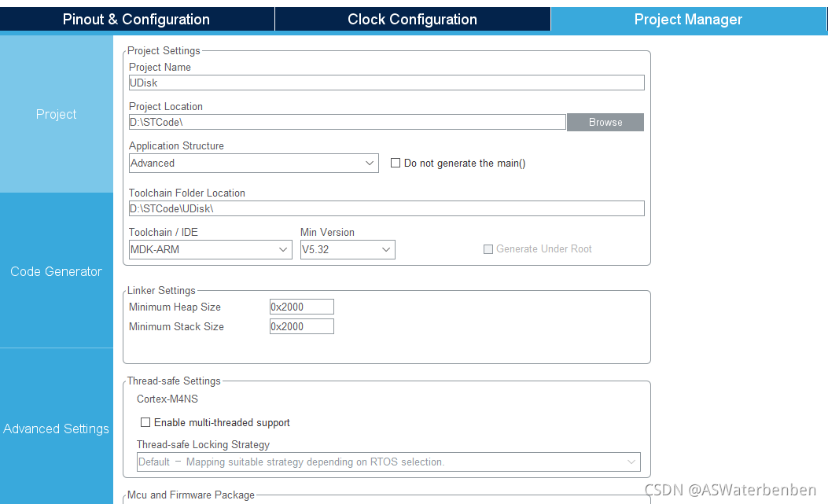Image resolution: width=828 pixels, height=504 pixels.
Task: Click Minimum Heap Size value field
Action: click(301, 307)
